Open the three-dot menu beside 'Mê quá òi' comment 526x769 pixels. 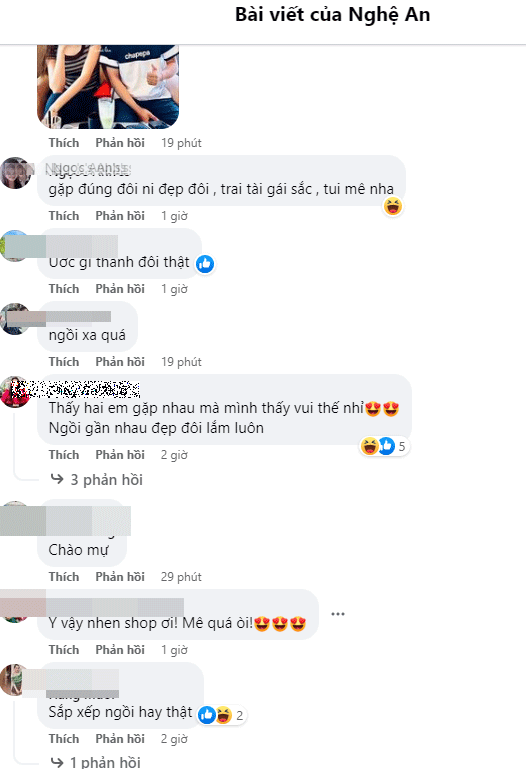(338, 614)
